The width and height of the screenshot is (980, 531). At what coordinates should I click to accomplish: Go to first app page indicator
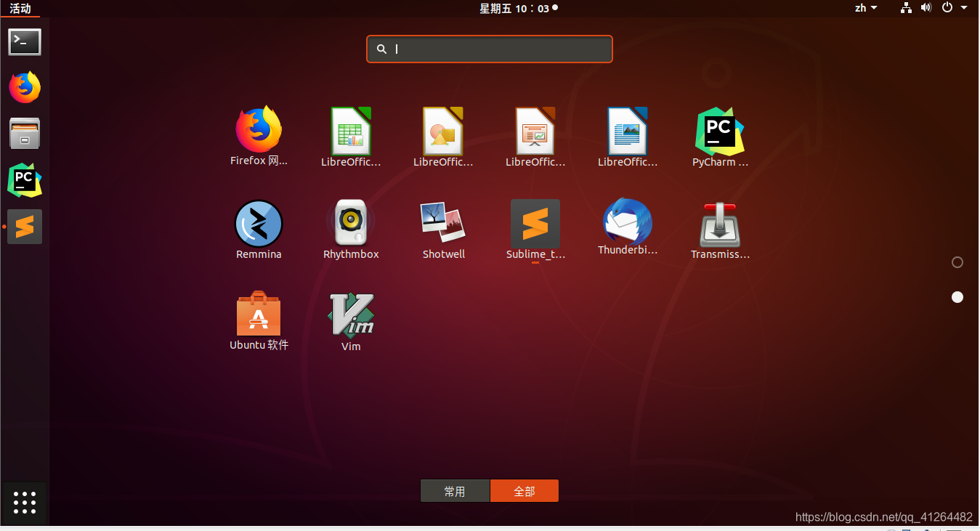957,262
